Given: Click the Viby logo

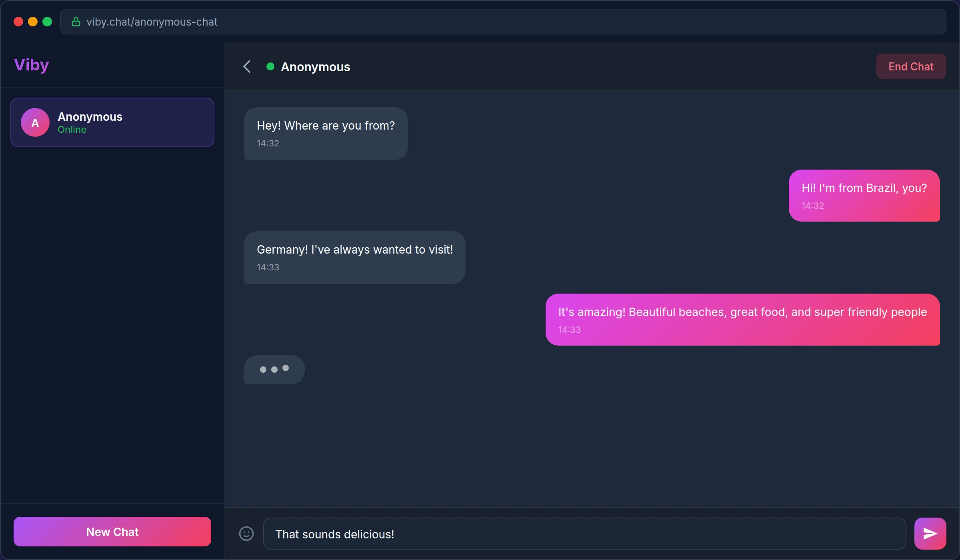Looking at the screenshot, I should tap(32, 64).
